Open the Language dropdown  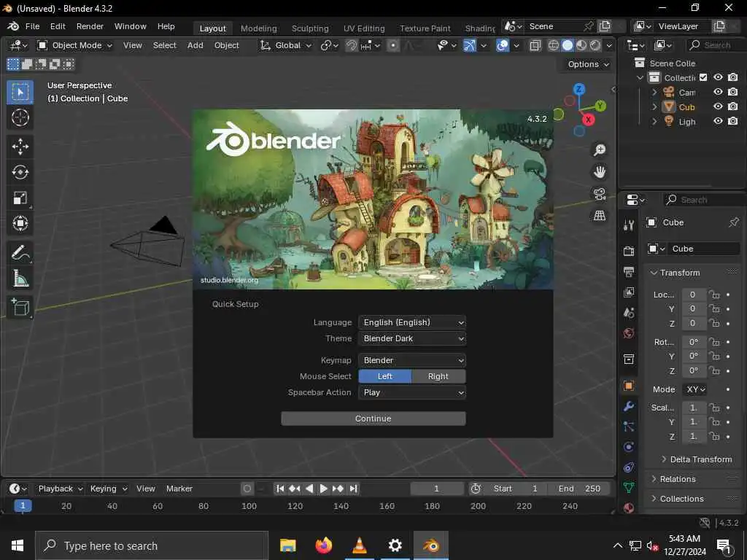click(x=412, y=322)
